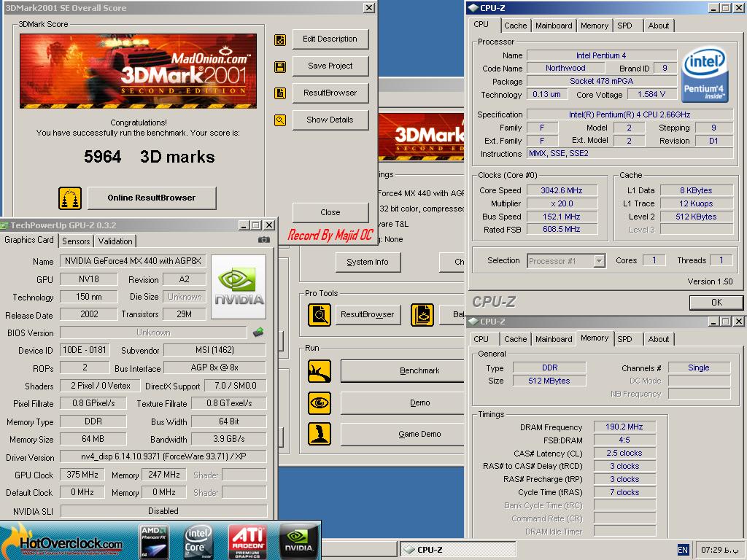Click the Save Project floppy icon

280,66
